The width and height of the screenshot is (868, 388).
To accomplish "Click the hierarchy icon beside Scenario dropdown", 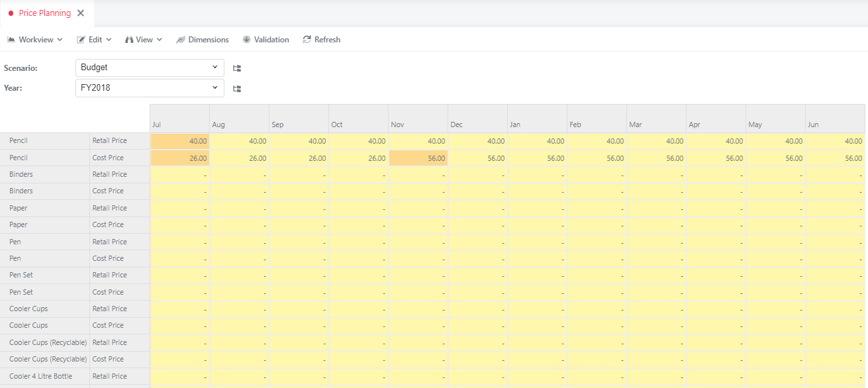I will pyautogui.click(x=237, y=68).
